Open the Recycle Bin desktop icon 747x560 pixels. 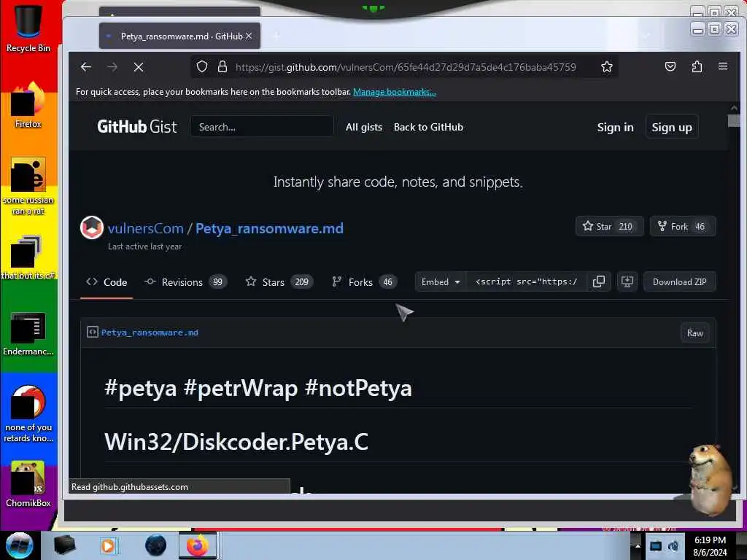pos(28,27)
